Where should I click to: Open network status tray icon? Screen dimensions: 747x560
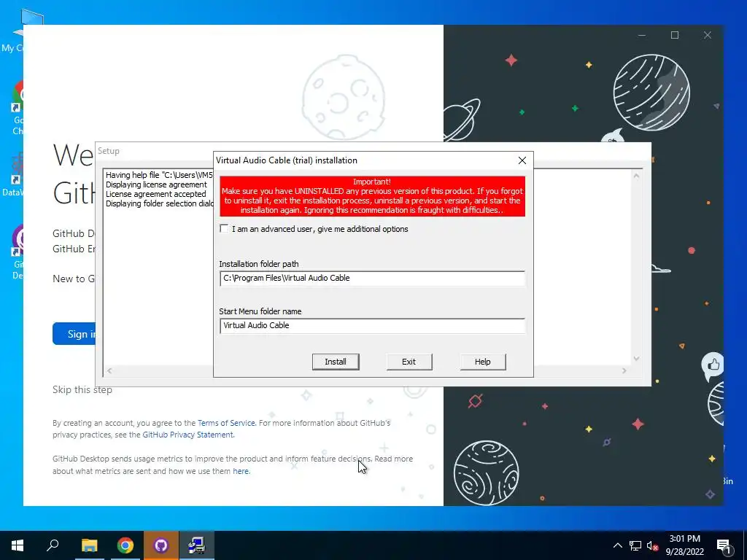click(635, 545)
